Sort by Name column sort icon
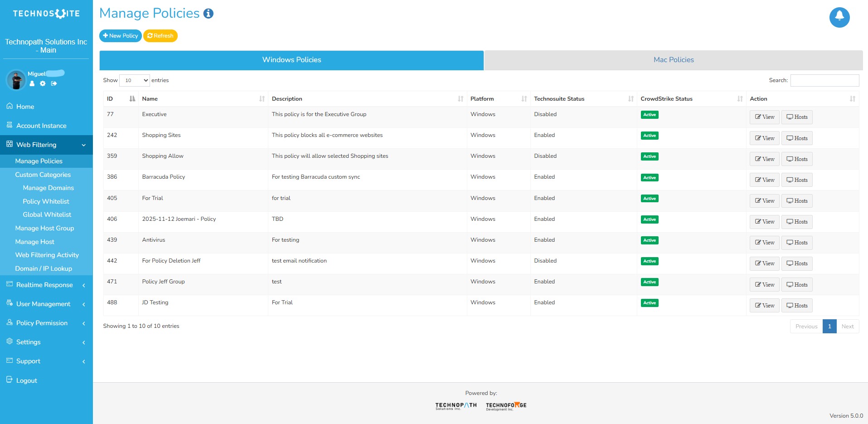 click(262, 99)
